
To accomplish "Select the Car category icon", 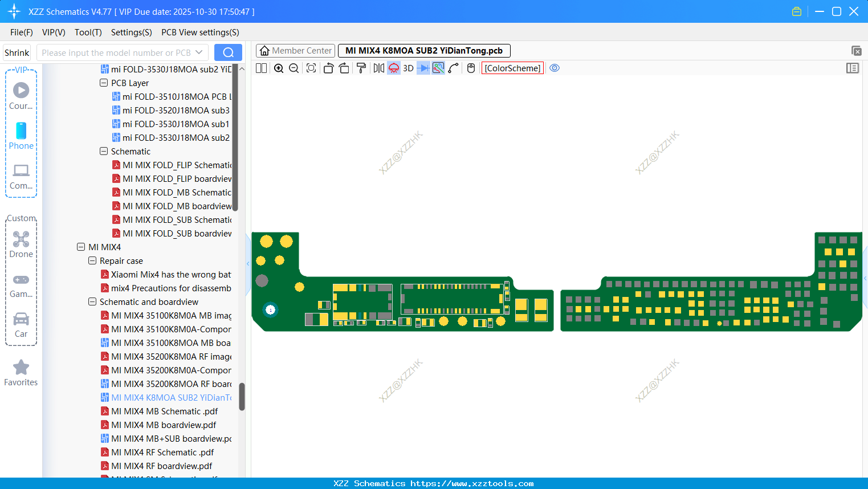I will tap(21, 324).
